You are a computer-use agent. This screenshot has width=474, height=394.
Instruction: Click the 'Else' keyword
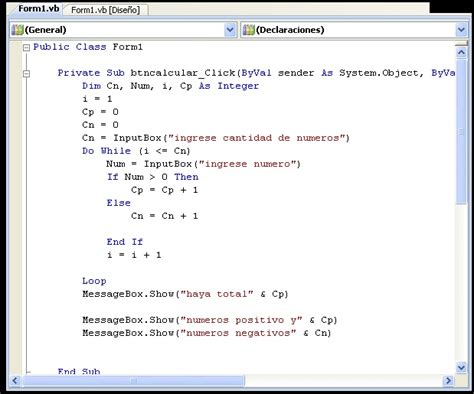(x=119, y=203)
